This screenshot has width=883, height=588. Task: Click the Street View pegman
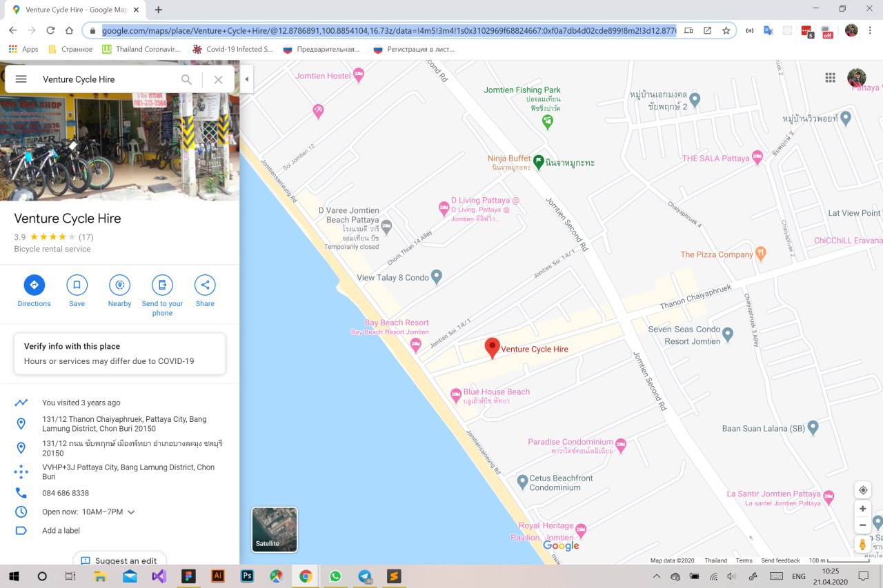point(862,545)
